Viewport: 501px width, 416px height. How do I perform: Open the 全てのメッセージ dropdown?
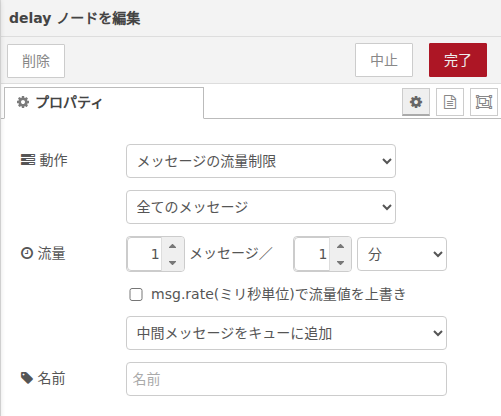point(261,207)
